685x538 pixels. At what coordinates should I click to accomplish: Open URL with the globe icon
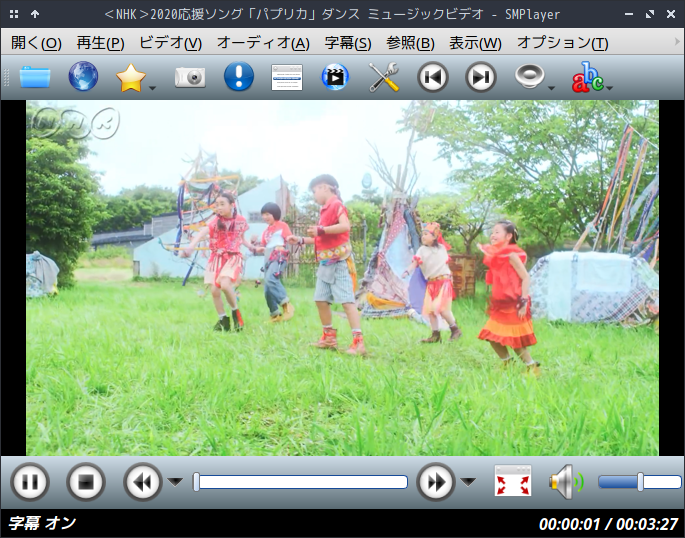83,76
